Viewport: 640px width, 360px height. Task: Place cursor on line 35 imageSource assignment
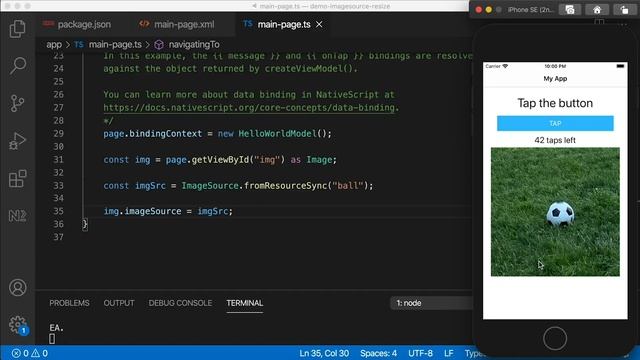click(168, 211)
